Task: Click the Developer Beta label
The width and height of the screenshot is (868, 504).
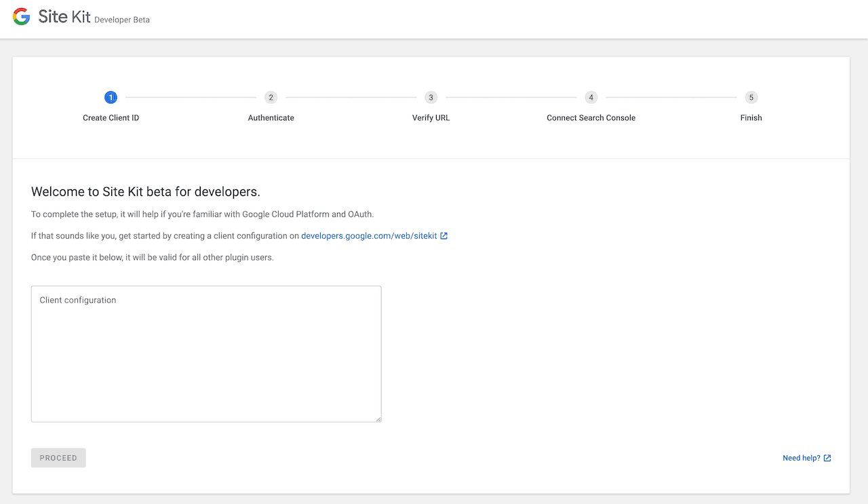Action: pyautogui.click(x=122, y=20)
